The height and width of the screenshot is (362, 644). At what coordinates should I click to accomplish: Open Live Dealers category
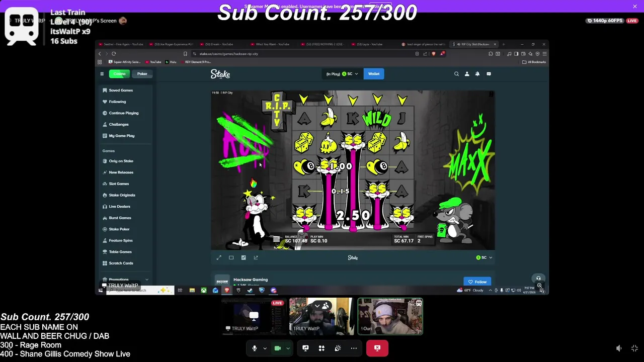119,207
